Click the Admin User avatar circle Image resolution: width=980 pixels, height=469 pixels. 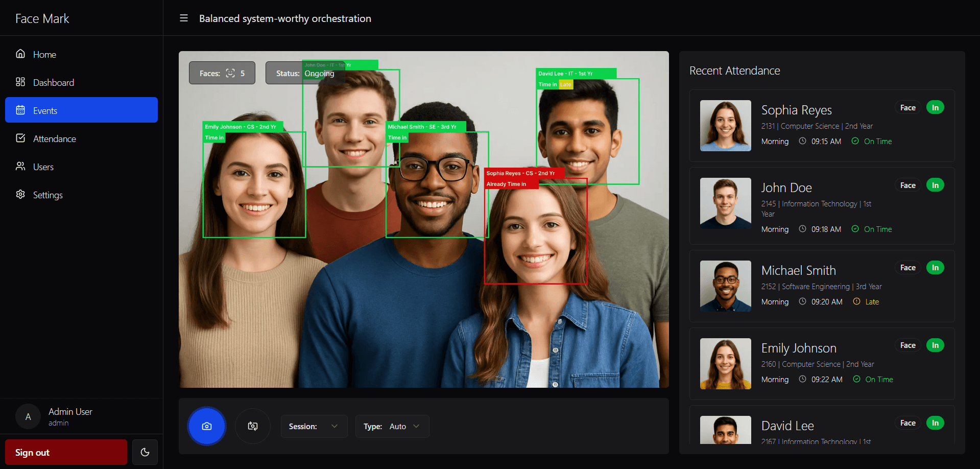[x=28, y=416]
